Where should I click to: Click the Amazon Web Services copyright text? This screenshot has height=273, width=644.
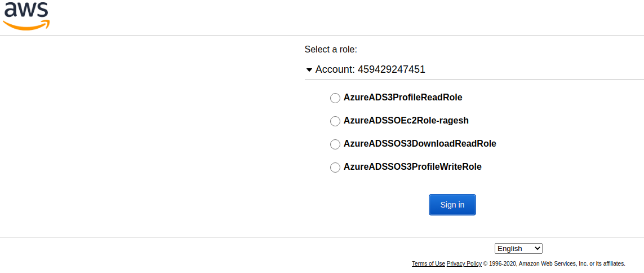(x=554, y=263)
